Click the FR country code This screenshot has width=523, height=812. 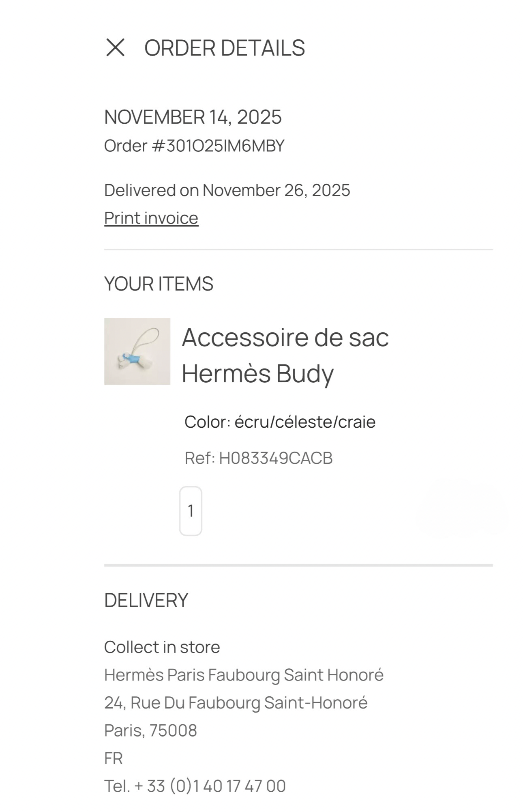(114, 758)
